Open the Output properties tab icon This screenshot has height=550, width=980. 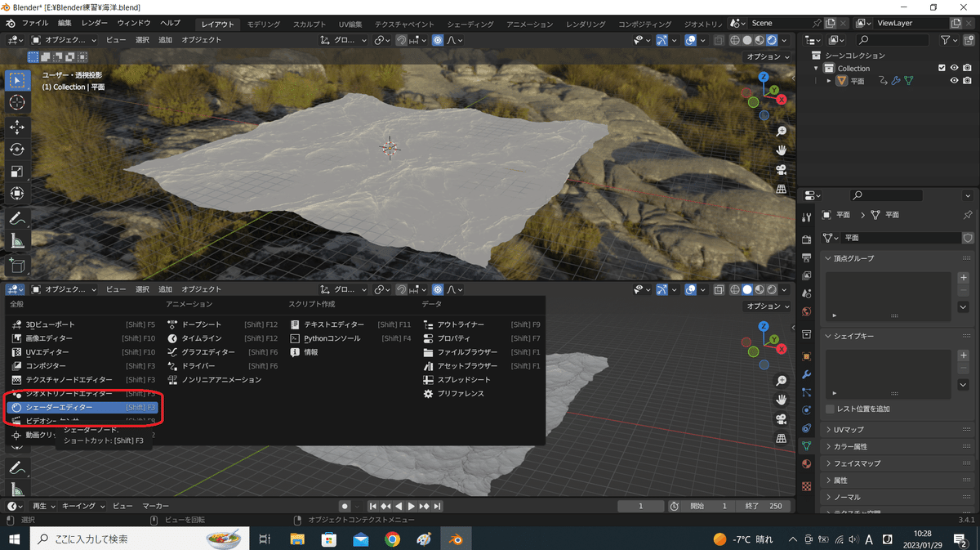(807, 257)
